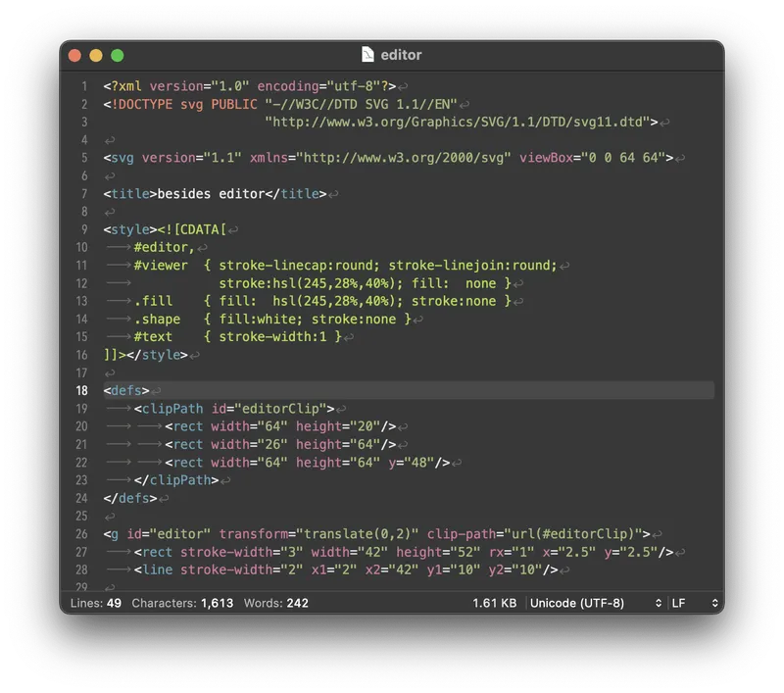Click 'stroke-width="3"' on line 27
The width and height of the screenshot is (784, 693).
click(241, 552)
